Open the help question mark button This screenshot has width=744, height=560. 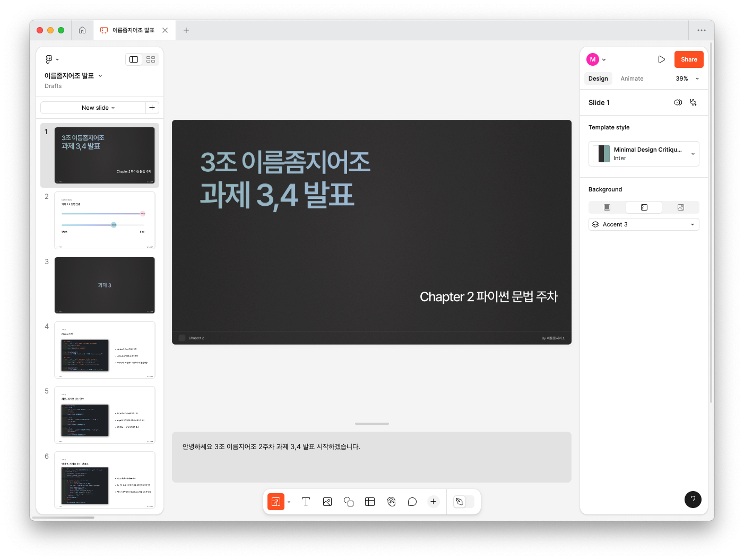pyautogui.click(x=693, y=500)
